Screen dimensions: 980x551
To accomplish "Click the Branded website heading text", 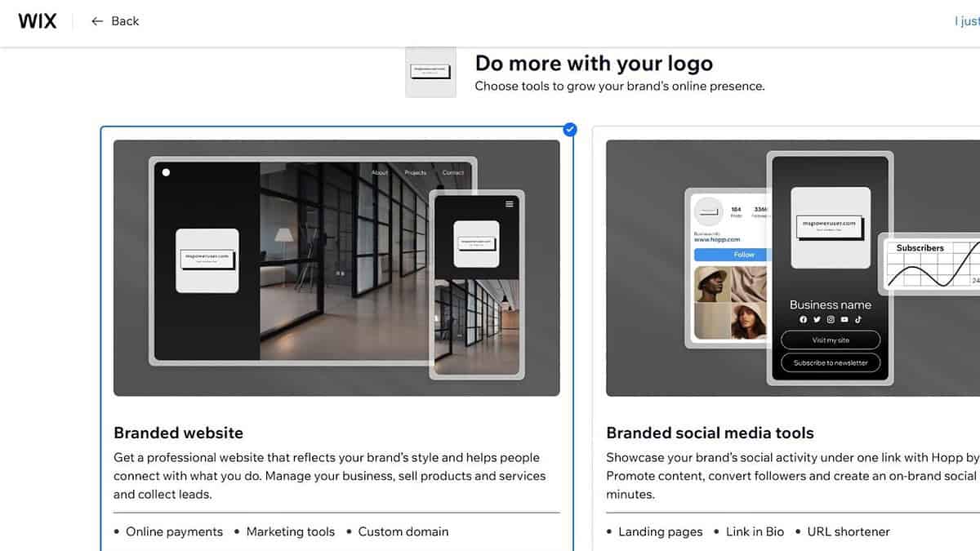I will point(178,433).
